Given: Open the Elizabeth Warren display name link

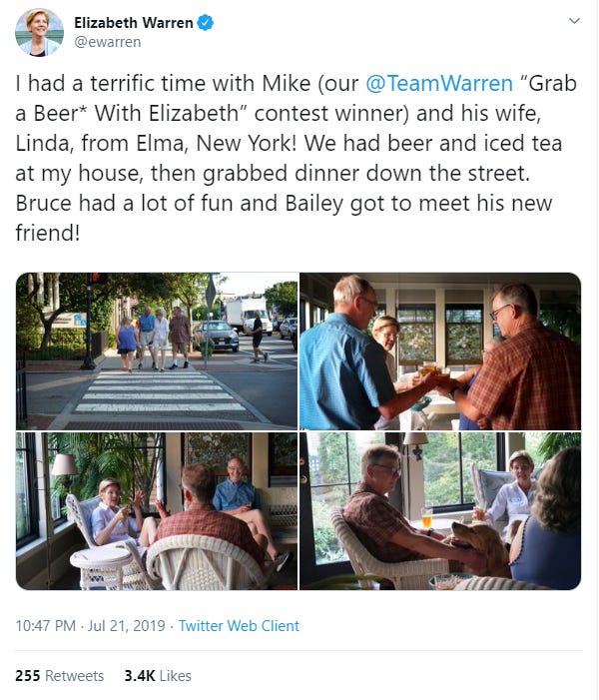Looking at the screenshot, I should click(134, 22).
